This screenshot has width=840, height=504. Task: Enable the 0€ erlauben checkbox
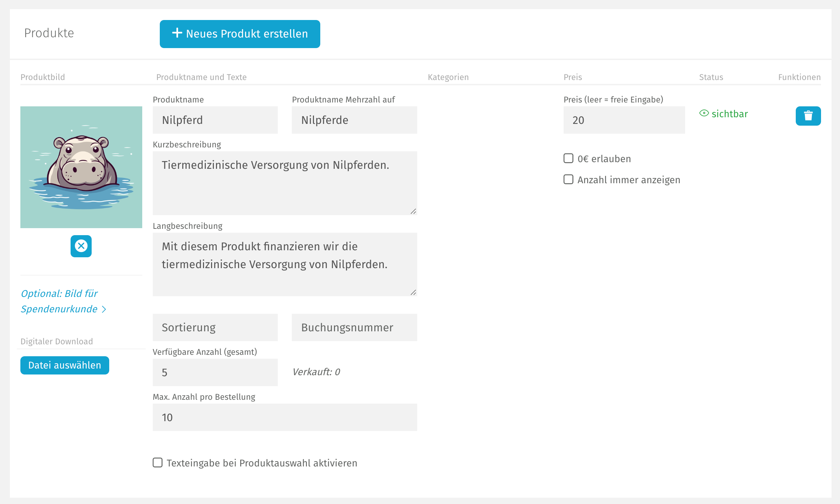[x=568, y=158]
